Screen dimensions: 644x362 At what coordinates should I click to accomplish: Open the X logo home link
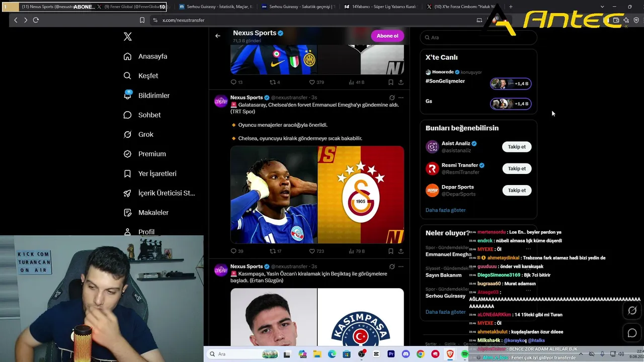point(128,37)
